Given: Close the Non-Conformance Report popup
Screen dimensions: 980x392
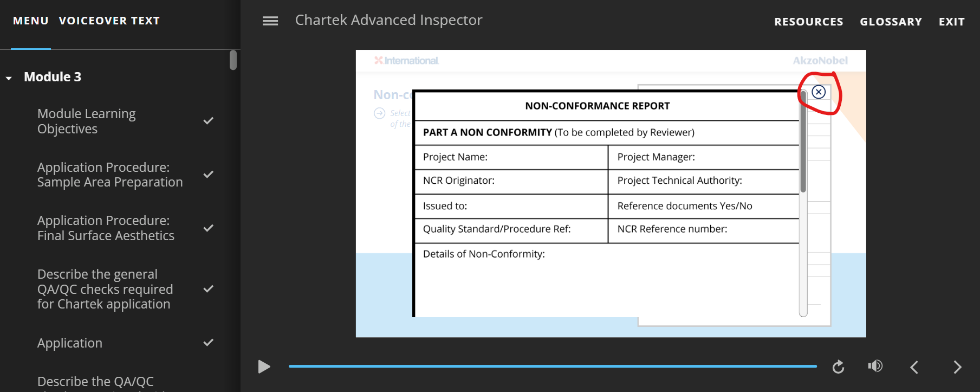Looking at the screenshot, I should point(819,92).
